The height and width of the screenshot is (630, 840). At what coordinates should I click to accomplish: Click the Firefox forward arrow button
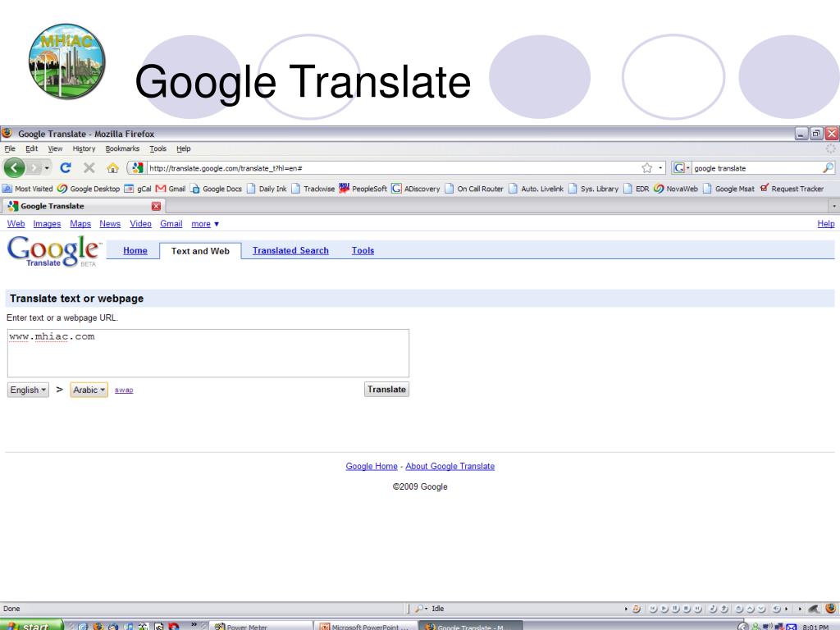coord(34,168)
